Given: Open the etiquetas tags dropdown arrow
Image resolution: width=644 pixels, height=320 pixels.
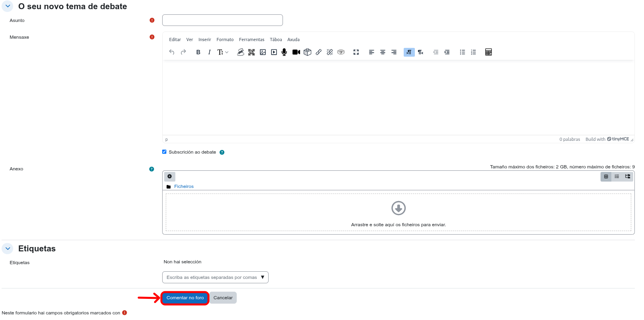Looking at the screenshot, I should pyautogui.click(x=263, y=277).
